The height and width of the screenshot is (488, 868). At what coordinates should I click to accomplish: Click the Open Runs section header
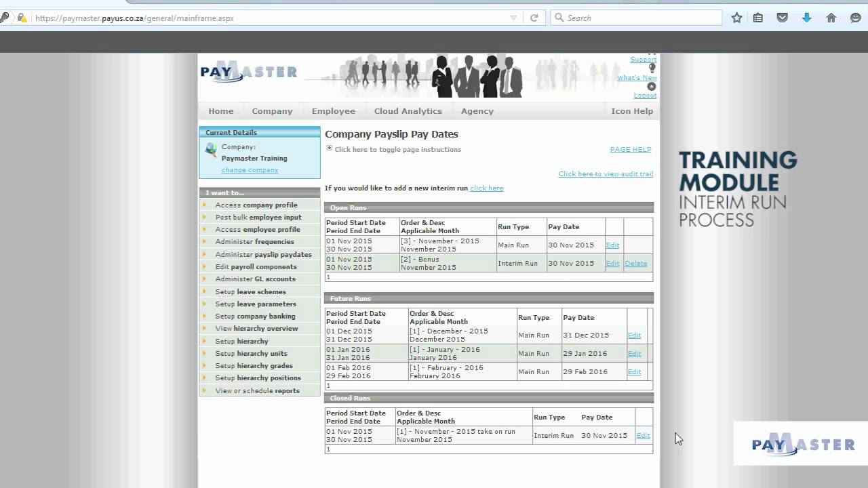489,208
